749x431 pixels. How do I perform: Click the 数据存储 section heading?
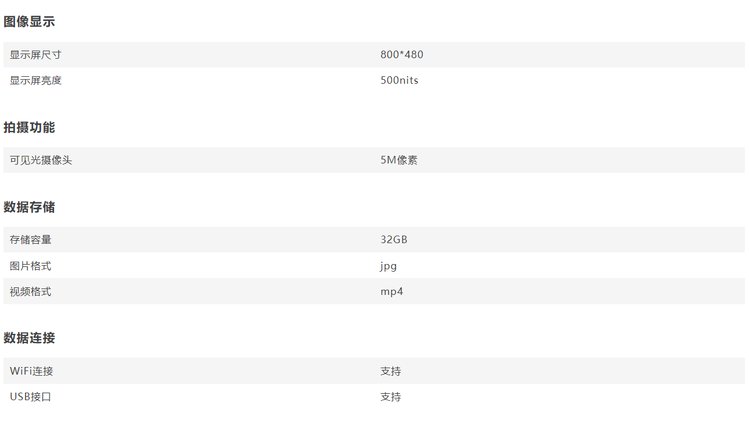tap(29, 207)
